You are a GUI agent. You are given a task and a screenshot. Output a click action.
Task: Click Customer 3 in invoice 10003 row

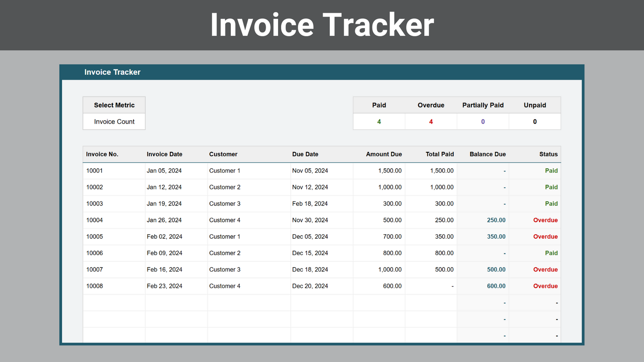pyautogui.click(x=225, y=203)
